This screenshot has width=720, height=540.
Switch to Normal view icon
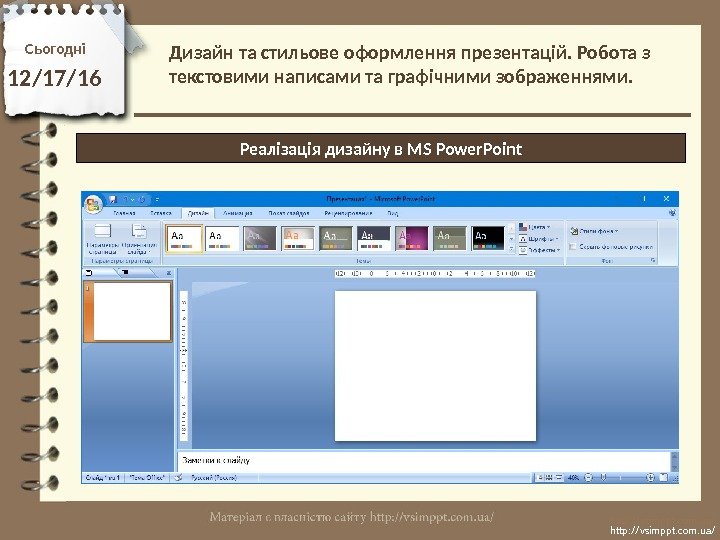coord(541,478)
